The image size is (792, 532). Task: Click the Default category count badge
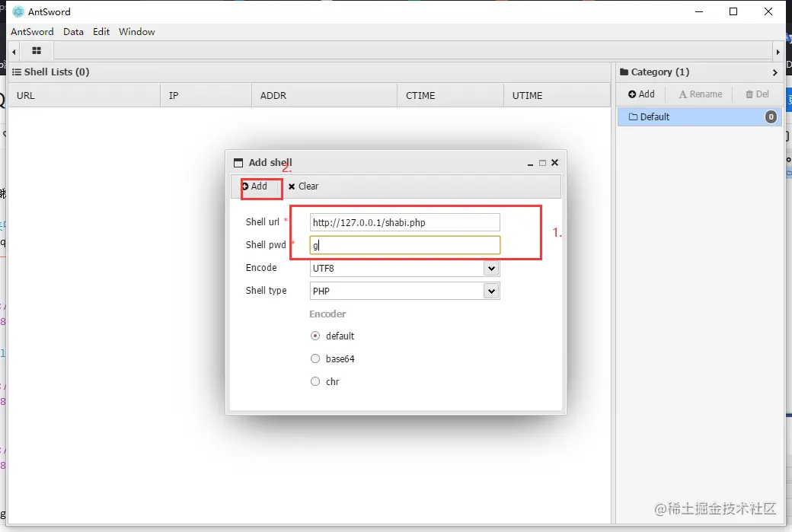coord(771,117)
